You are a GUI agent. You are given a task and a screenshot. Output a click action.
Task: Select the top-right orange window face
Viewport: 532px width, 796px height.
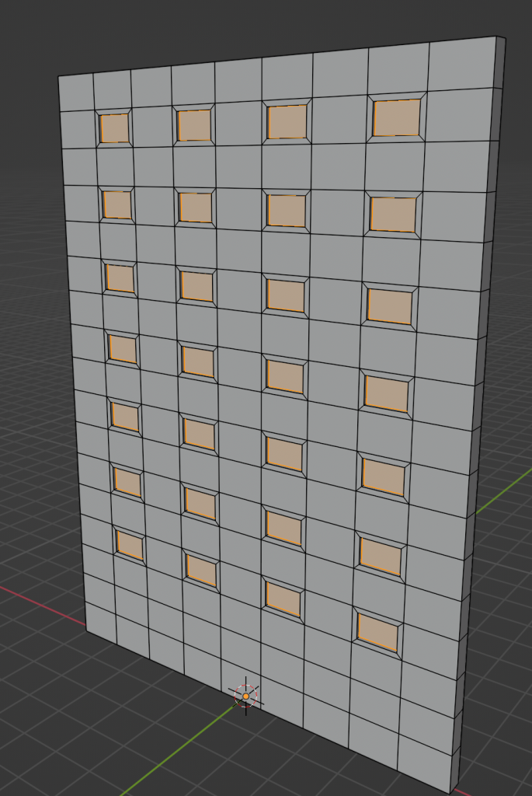(x=396, y=118)
